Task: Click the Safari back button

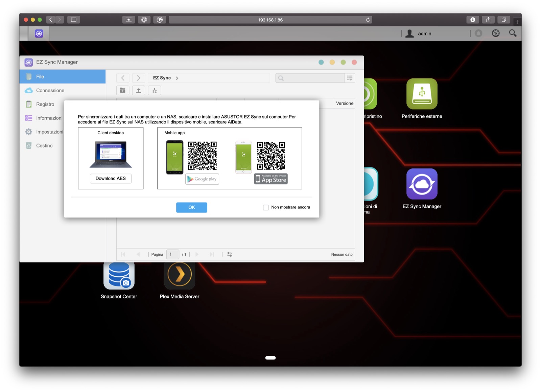Action: click(x=51, y=20)
